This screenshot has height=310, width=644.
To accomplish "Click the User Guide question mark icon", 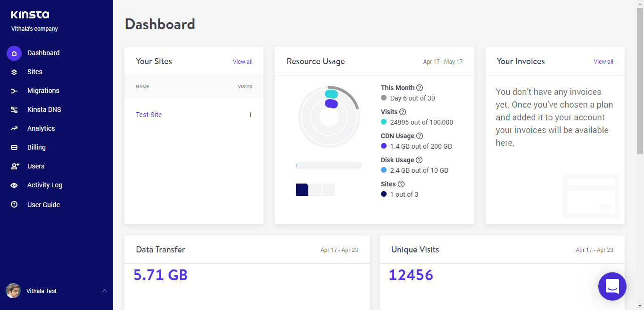I will [x=14, y=205].
